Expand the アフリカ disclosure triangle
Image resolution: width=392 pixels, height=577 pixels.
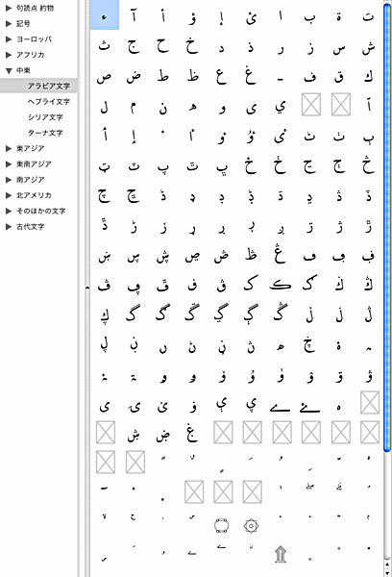pos(9,55)
